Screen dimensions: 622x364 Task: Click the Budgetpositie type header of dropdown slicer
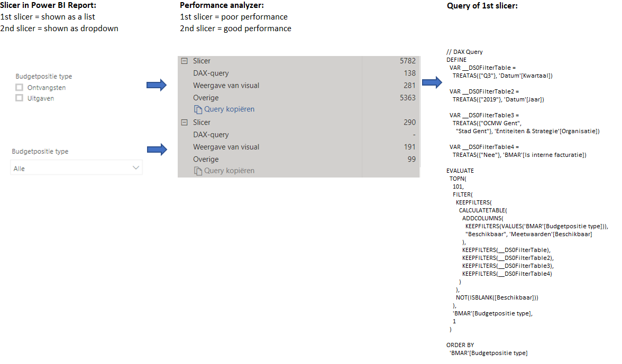[40, 151]
